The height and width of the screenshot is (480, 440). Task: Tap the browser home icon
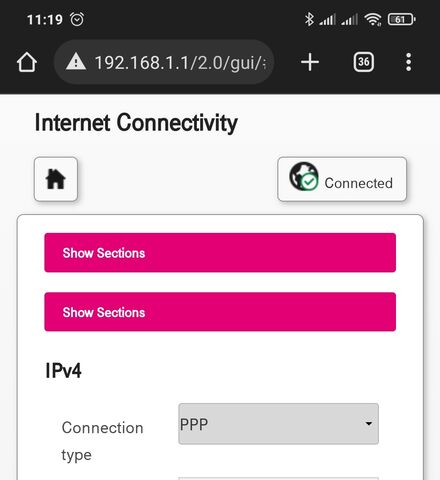[x=27, y=62]
